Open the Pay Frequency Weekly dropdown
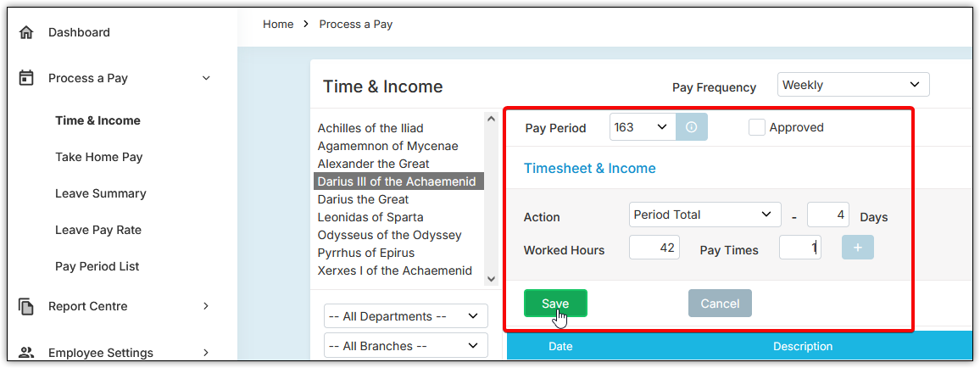Screen dimensions: 980x368 pyautogui.click(x=853, y=84)
